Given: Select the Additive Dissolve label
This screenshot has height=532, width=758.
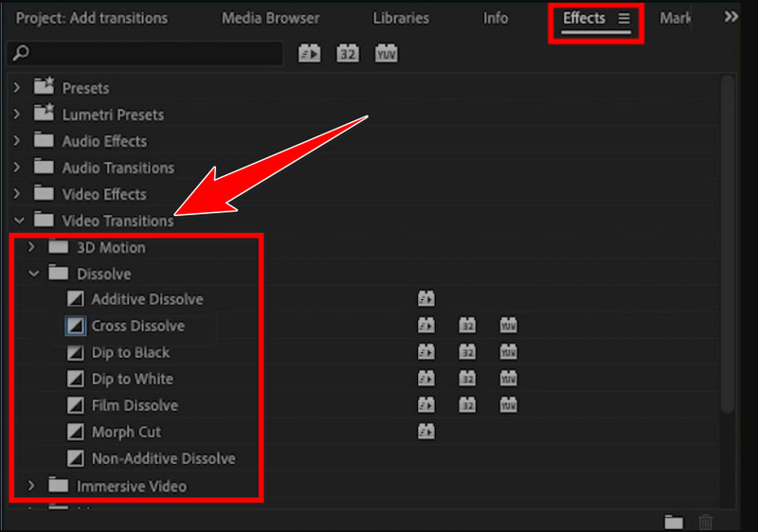Looking at the screenshot, I should 148,299.
